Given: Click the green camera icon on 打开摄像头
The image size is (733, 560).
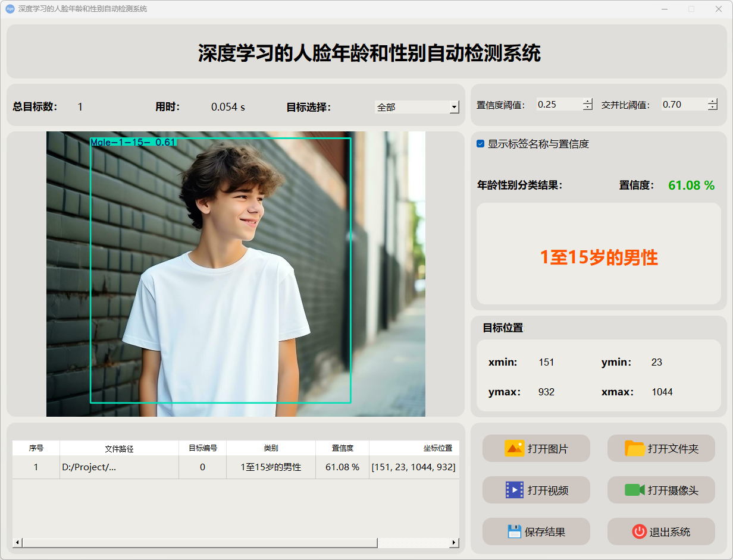Looking at the screenshot, I should coord(635,490).
